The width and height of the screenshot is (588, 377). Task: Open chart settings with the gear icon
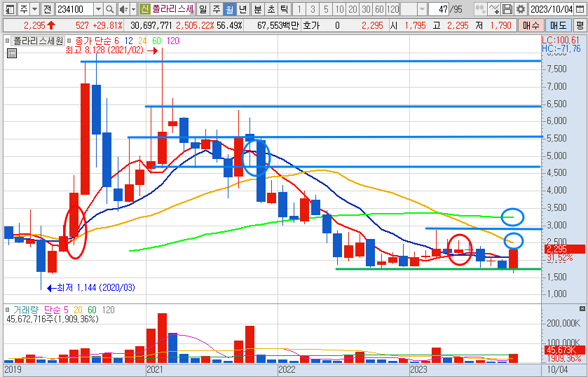coord(520,9)
